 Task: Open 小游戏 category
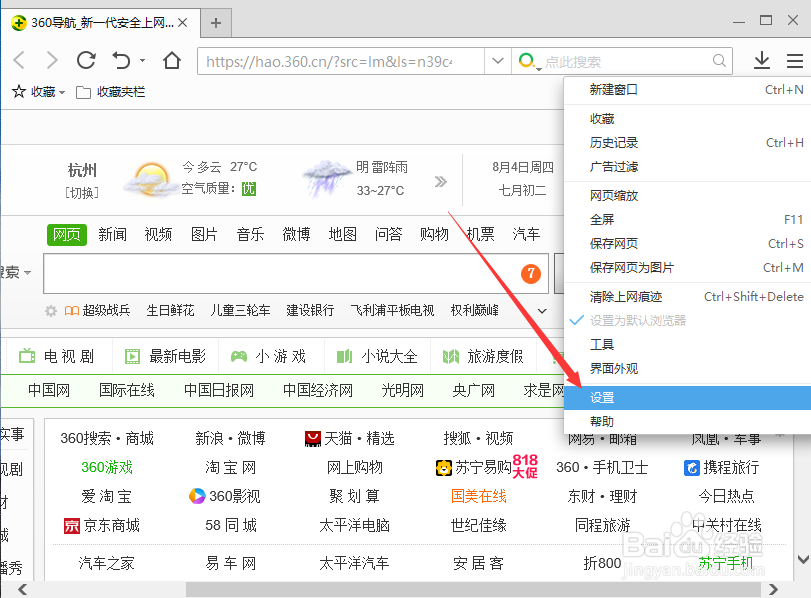pos(268,356)
